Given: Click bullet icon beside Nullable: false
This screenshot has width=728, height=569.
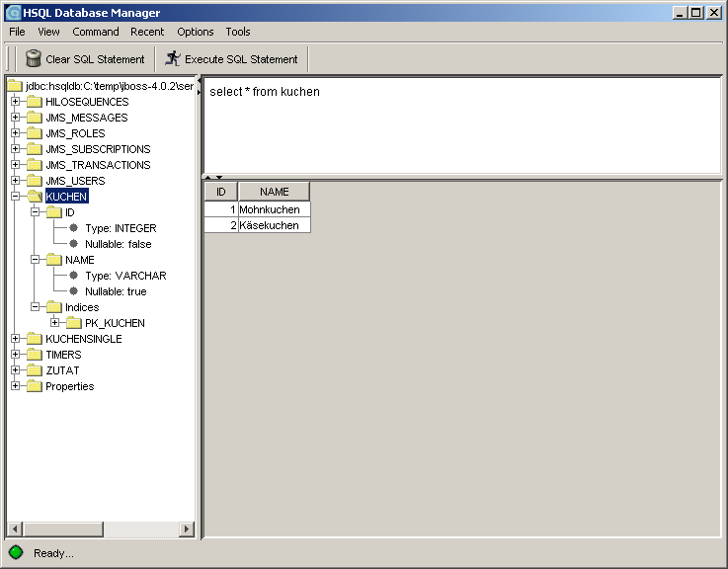Looking at the screenshot, I should tap(73, 243).
